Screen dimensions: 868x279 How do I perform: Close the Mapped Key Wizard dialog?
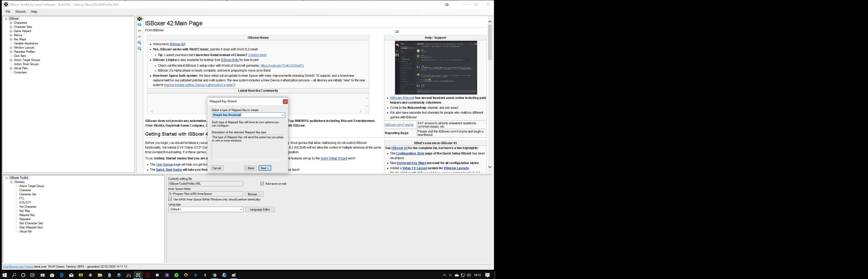click(x=285, y=102)
